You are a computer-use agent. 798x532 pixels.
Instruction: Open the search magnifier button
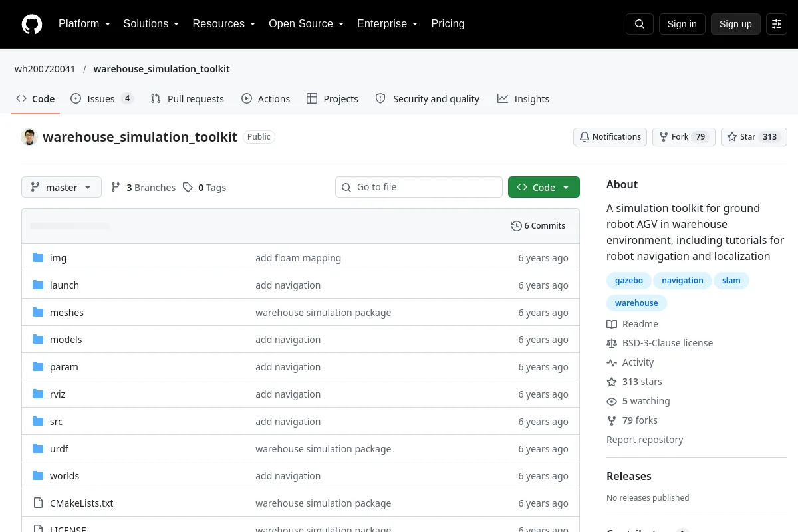pos(640,24)
